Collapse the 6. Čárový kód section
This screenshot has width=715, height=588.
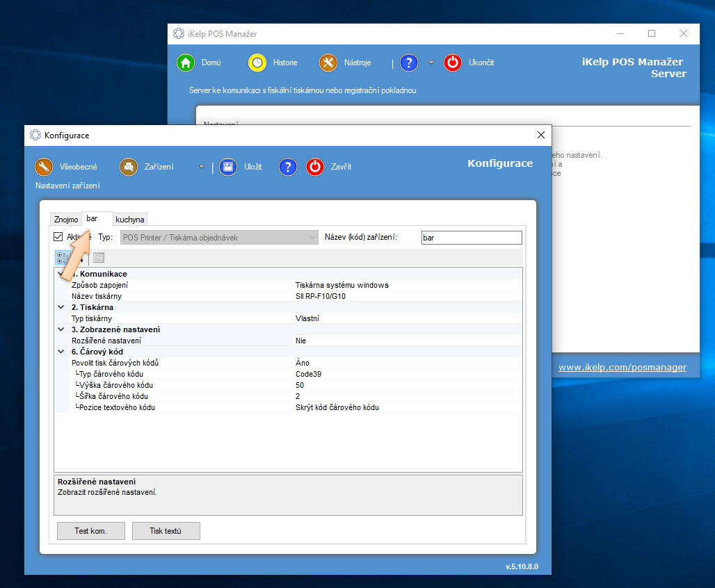click(61, 352)
